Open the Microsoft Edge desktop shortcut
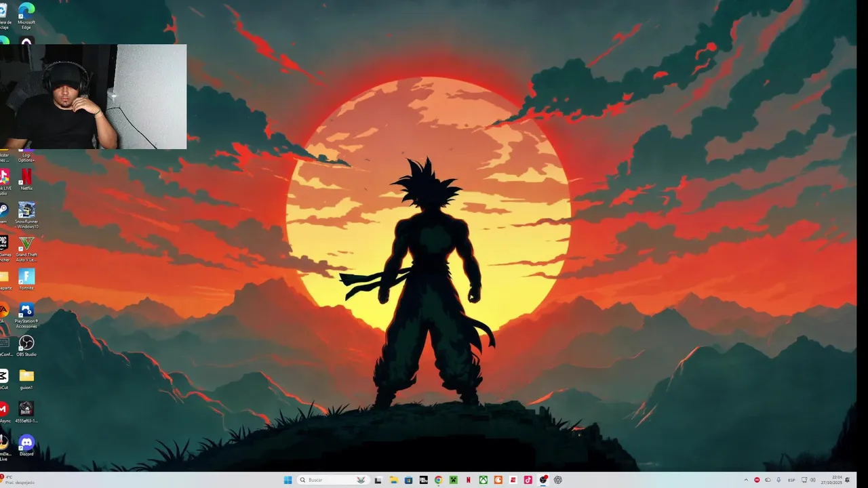The width and height of the screenshot is (868, 488). 26,16
